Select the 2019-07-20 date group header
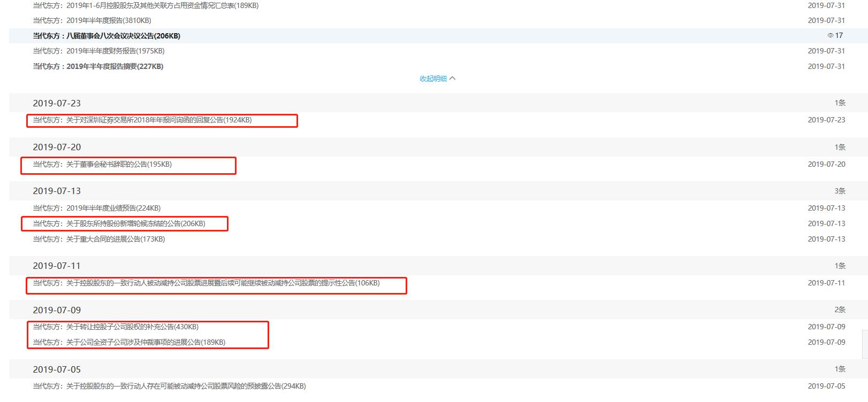Viewport: 868px width, 402px height. click(x=438, y=147)
